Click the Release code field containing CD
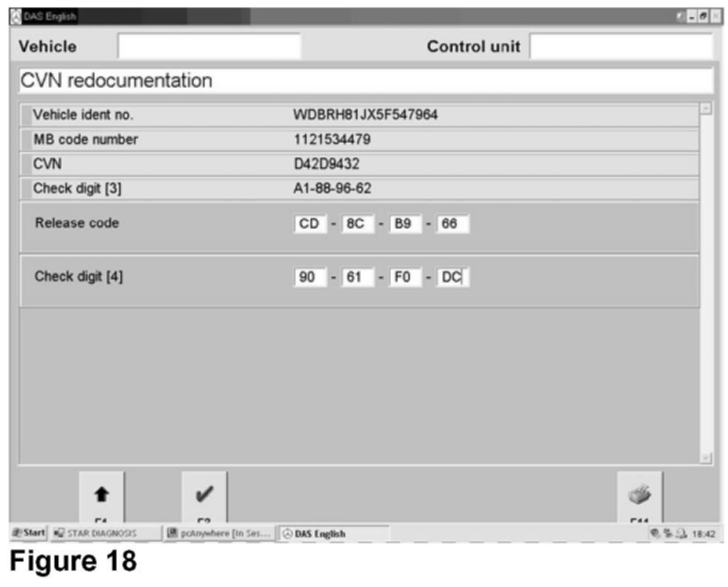The image size is (728, 587). pos(309,224)
